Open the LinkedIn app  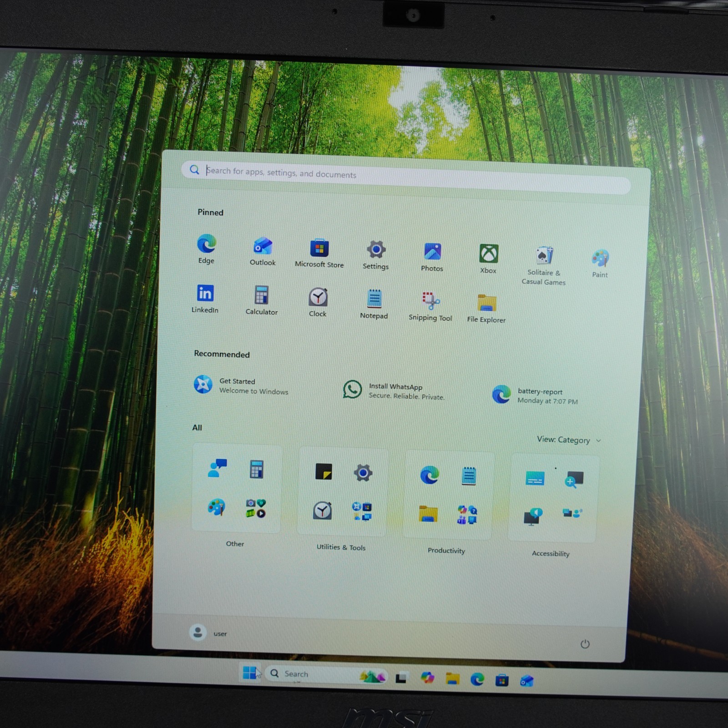(x=205, y=298)
